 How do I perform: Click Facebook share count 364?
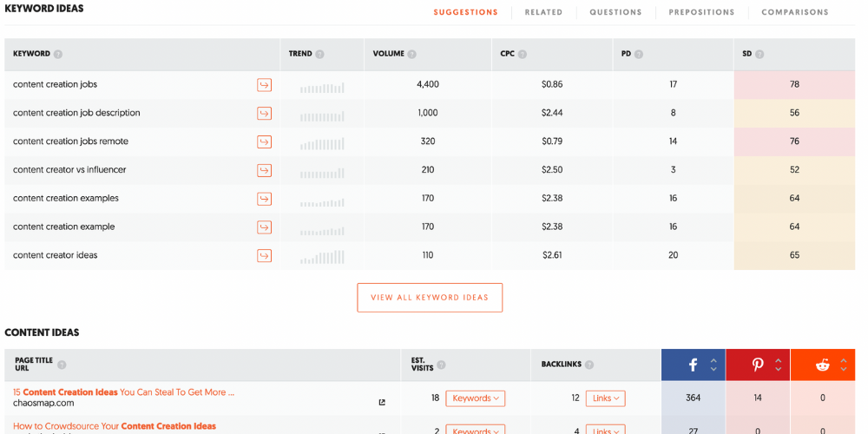[x=693, y=398]
